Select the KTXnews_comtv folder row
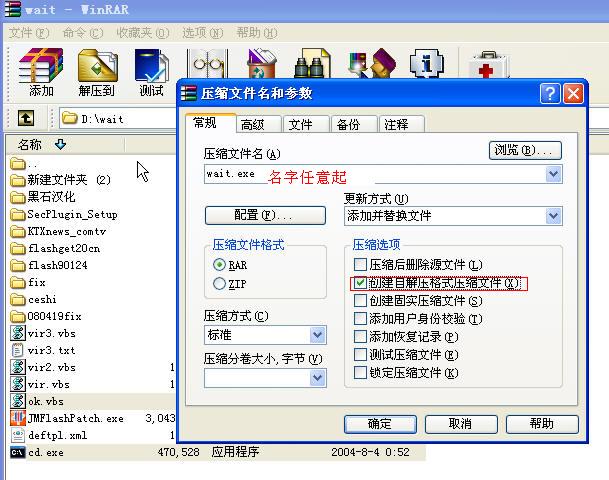This screenshot has width=609, height=480. (58, 231)
